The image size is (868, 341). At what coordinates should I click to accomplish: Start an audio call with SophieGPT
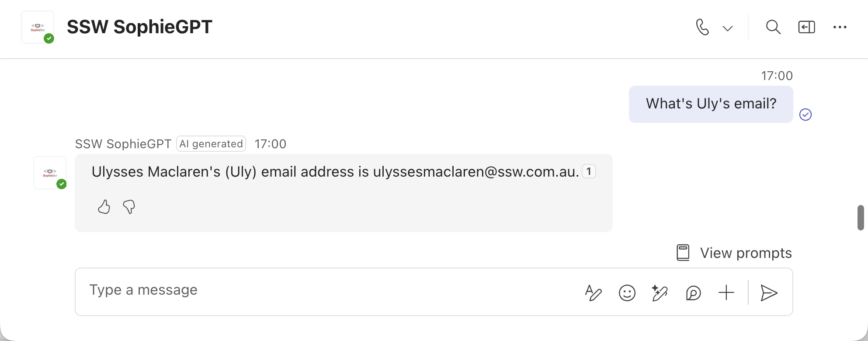click(x=702, y=27)
